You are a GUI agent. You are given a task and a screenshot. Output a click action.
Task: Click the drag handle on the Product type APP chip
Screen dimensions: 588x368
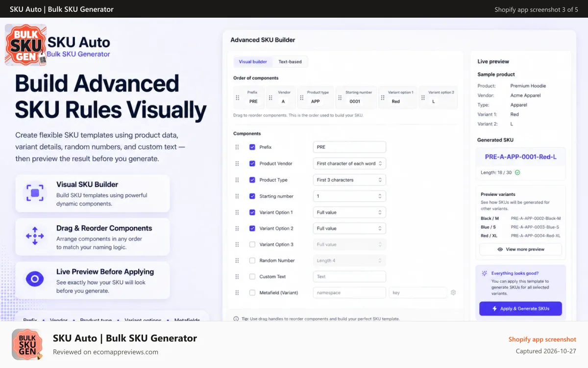pos(302,98)
